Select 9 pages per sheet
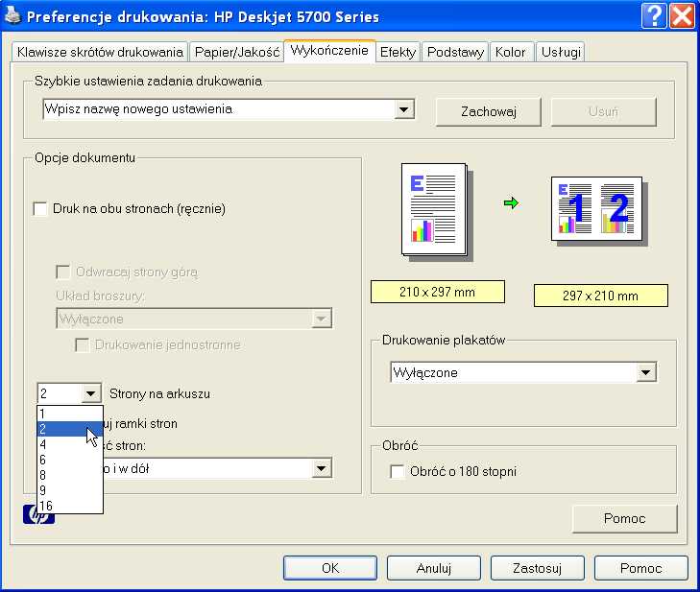700x592 pixels. pyautogui.click(x=70, y=490)
